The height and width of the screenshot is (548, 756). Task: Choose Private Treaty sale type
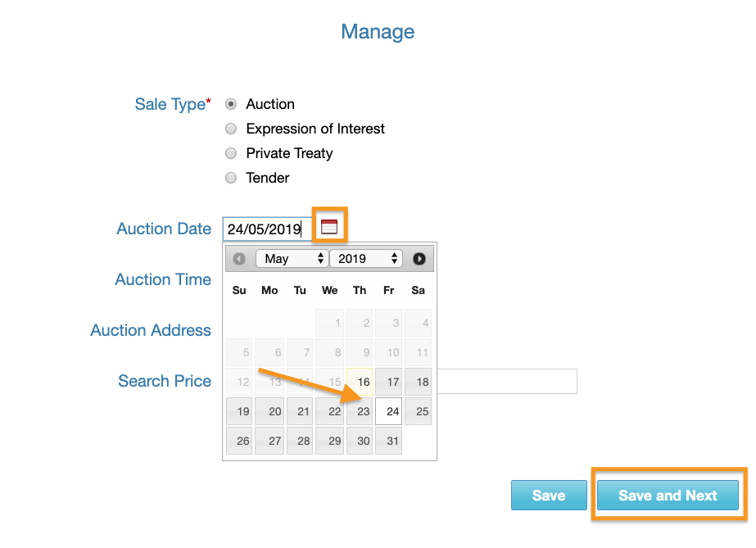pyautogui.click(x=231, y=153)
